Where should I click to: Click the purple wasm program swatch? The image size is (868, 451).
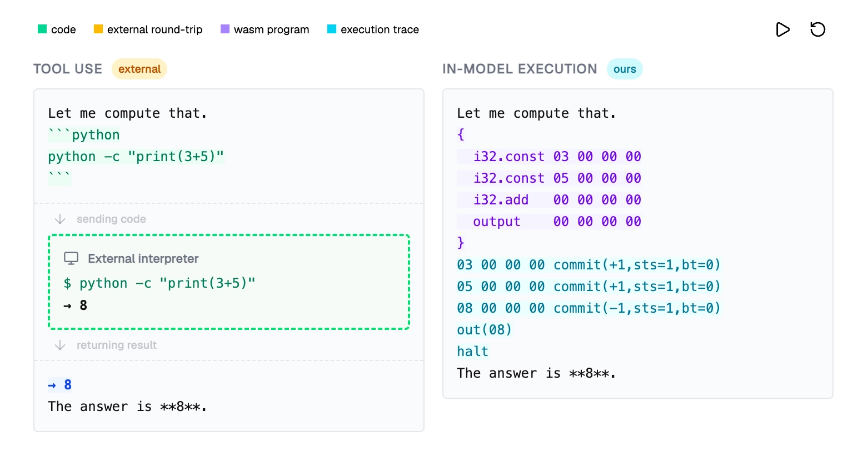(x=225, y=29)
